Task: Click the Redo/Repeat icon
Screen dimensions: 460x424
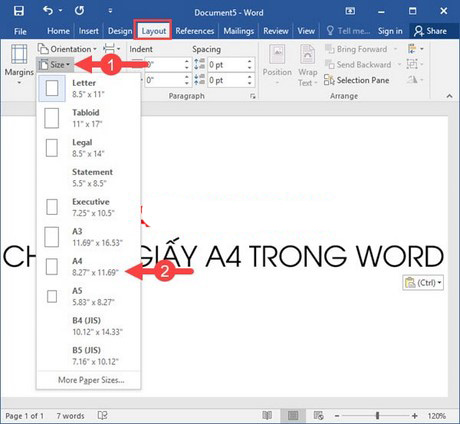Action: click(79, 11)
